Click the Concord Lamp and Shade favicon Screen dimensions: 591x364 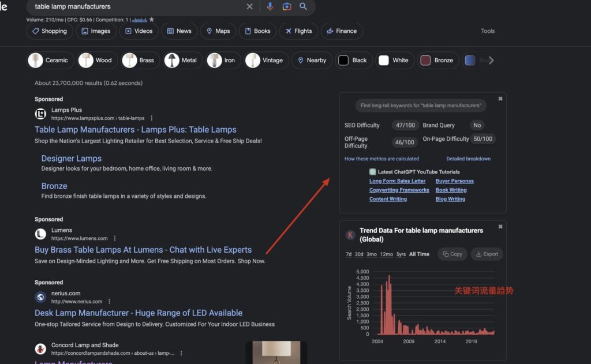(41, 349)
